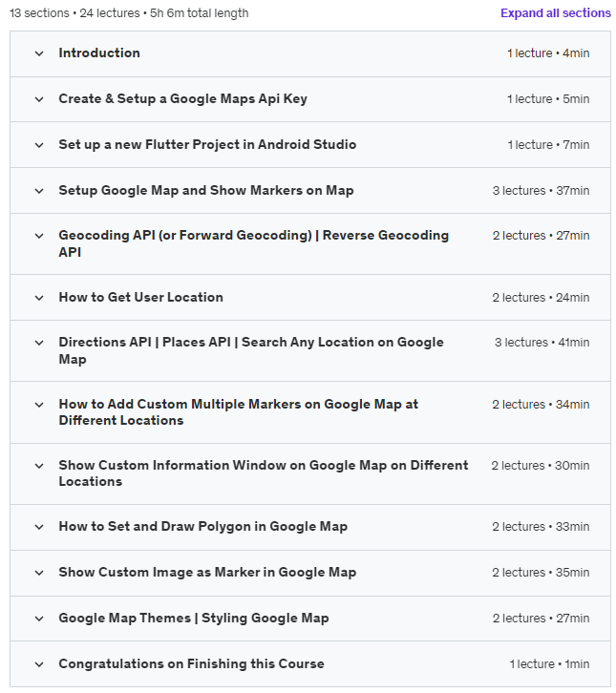The image size is (616, 693).
Task: Expand the Create & Setup a Google Maps Api Key chevron
Action: pos(39,99)
